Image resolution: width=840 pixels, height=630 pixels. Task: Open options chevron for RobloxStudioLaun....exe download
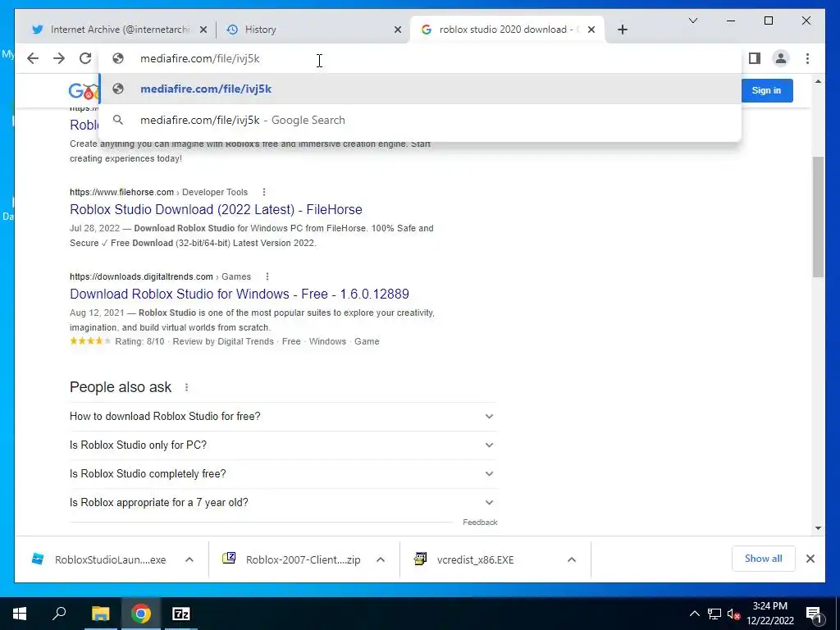pyautogui.click(x=189, y=559)
